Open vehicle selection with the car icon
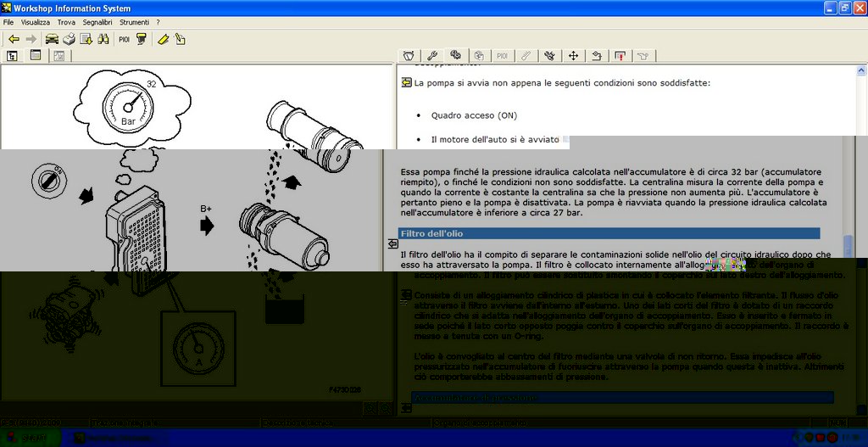Viewport: 868px width, 447px height. (52, 39)
